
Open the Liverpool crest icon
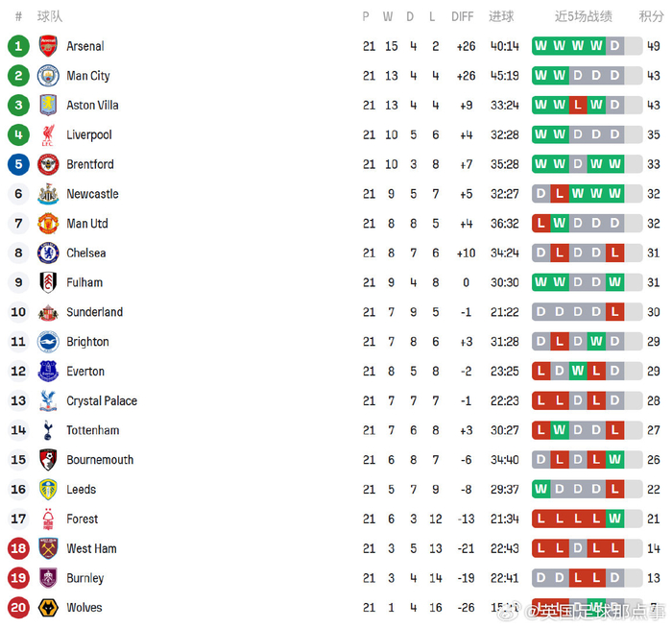coord(48,135)
